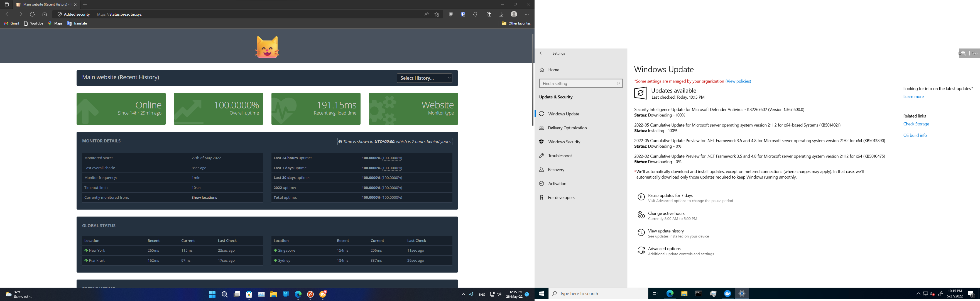The width and height of the screenshot is (980, 301).
Task: Open the Edge Extensions puzzle icon
Action: point(475,14)
